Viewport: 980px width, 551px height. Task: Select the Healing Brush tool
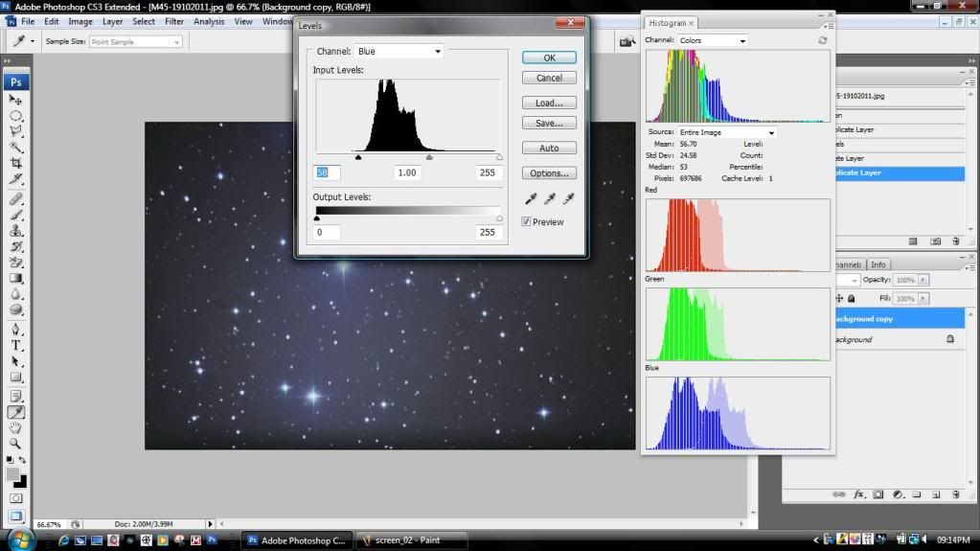pyautogui.click(x=15, y=199)
